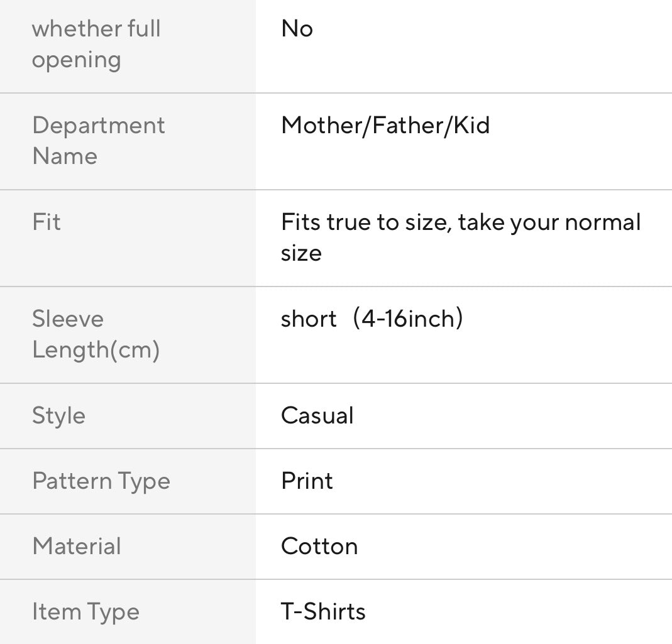
Task: Click '4-16inch' in the sleeve length value
Action: pos(407,319)
